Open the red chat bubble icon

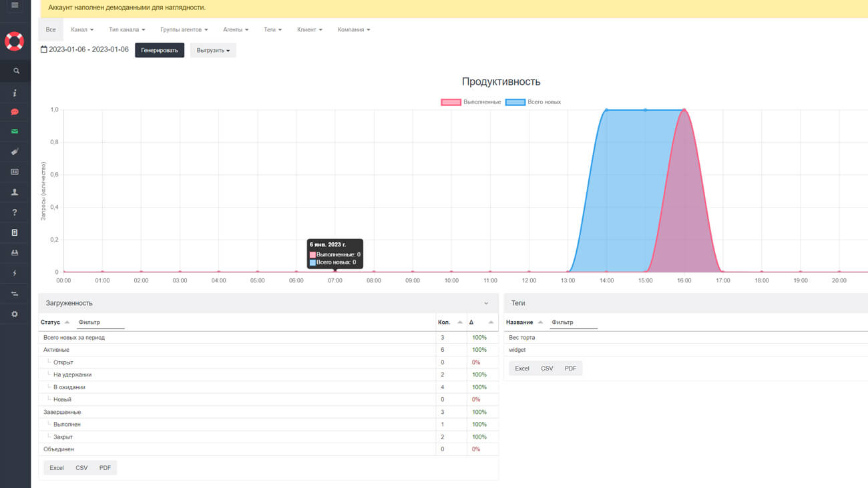[15, 111]
